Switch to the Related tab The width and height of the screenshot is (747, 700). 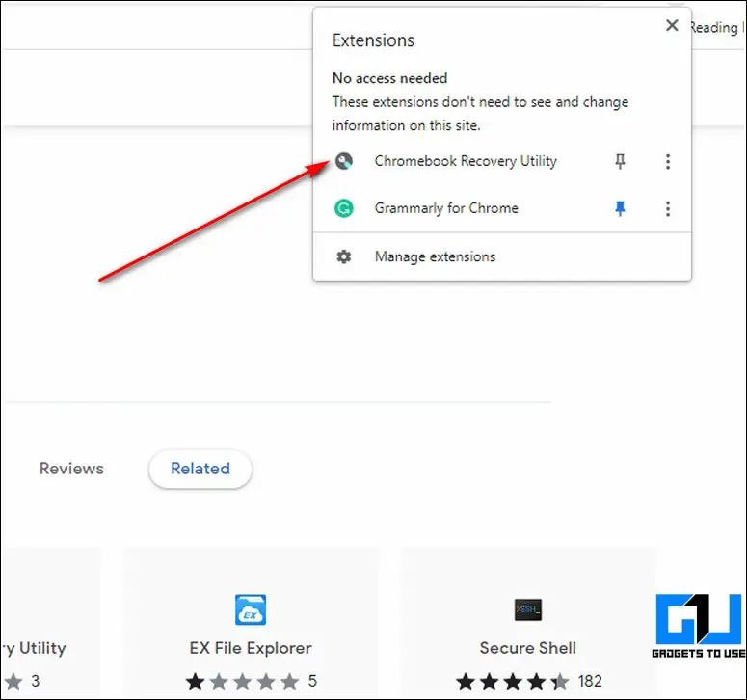click(x=200, y=469)
